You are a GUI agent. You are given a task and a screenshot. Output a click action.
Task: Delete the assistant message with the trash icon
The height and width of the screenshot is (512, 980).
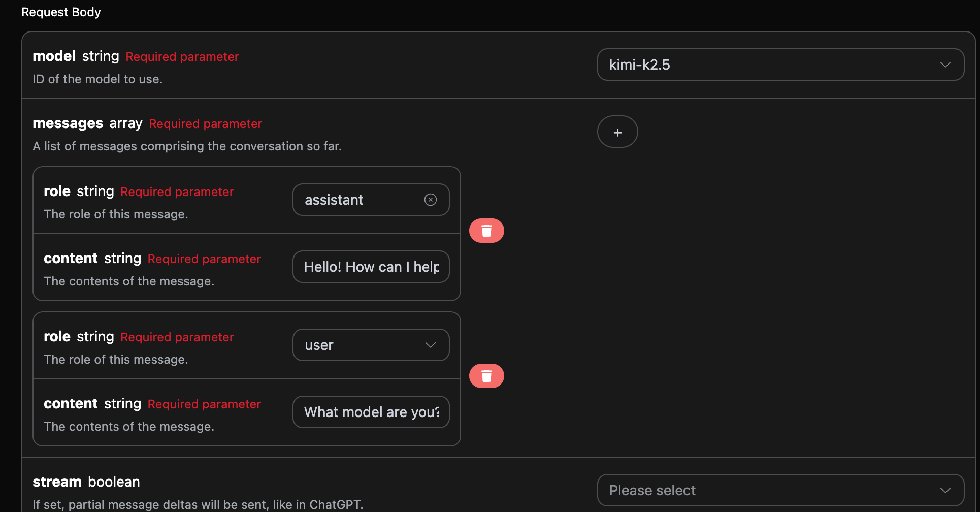point(486,231)
